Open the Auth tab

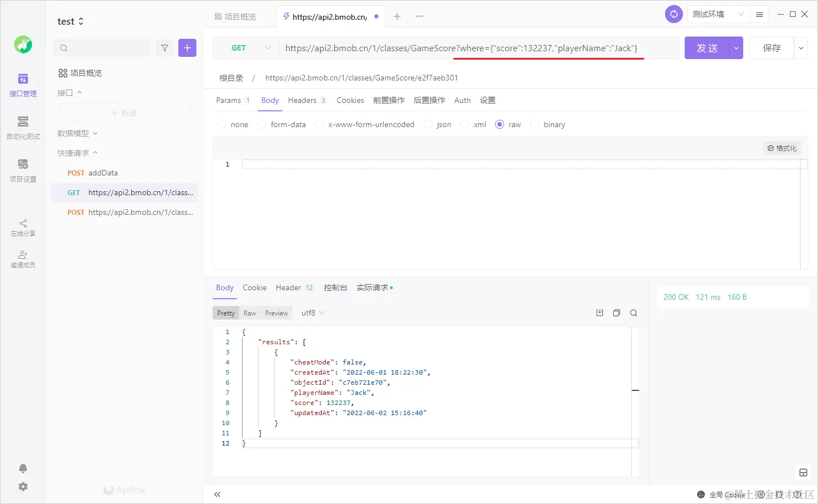[462, 100]
